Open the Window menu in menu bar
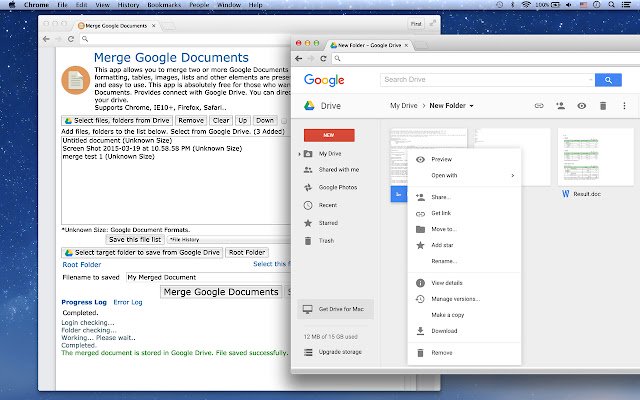 point(229,5)
